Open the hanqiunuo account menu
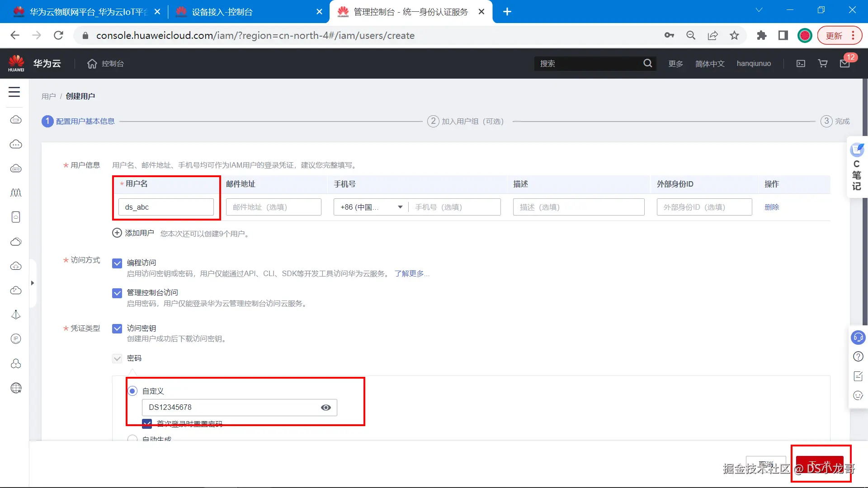 (x=754, y=64)
